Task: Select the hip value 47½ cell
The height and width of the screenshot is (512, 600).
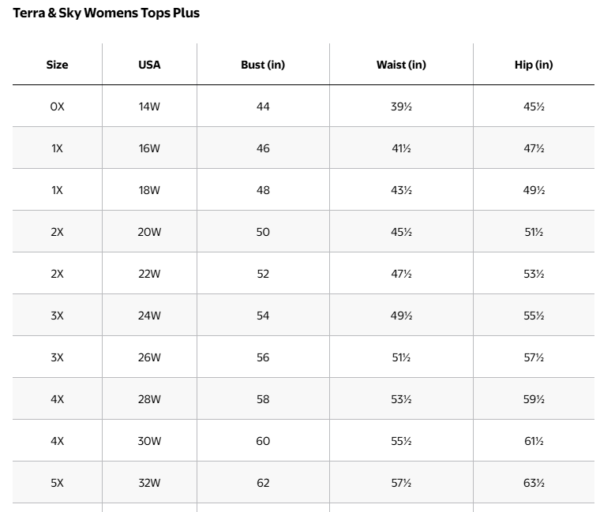Action: click(531, 148)
